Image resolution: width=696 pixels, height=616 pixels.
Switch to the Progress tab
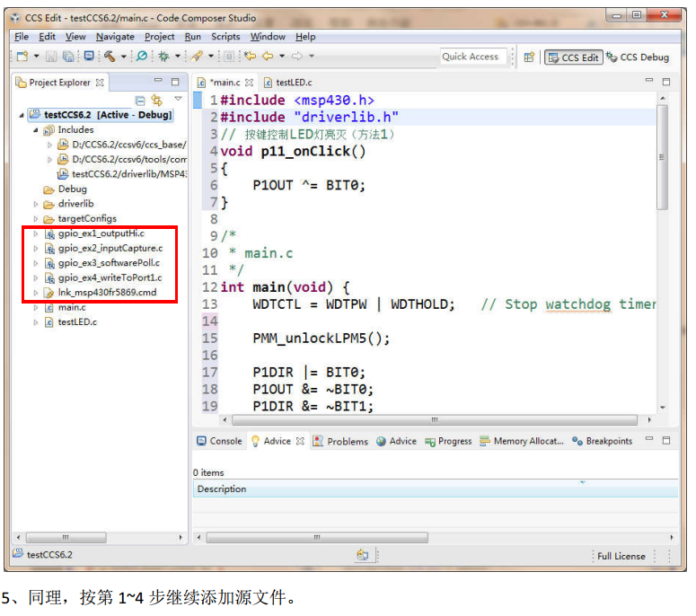(448, 442)
